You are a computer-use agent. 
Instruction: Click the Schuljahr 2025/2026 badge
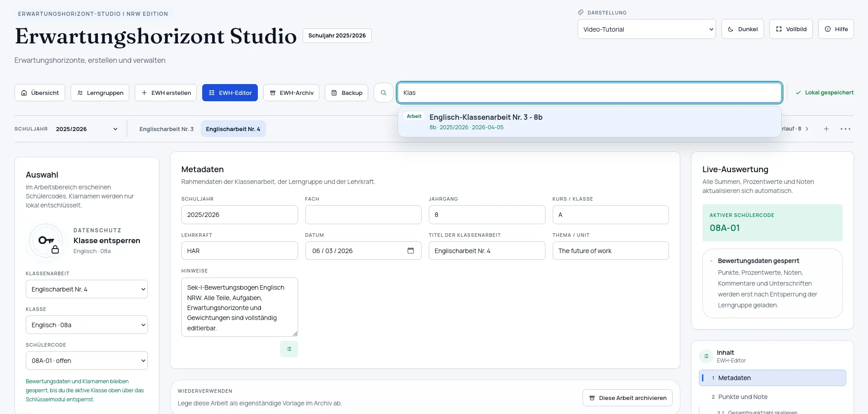337,36
